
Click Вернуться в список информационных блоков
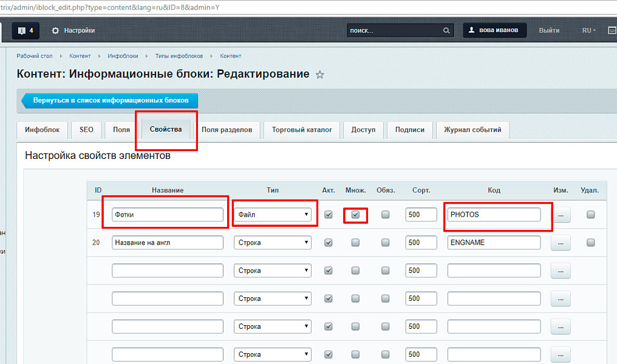pos(111,100)
